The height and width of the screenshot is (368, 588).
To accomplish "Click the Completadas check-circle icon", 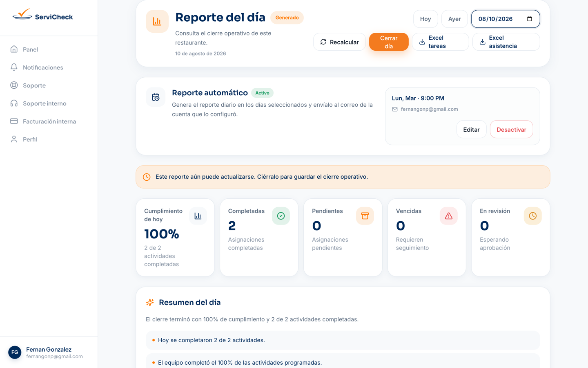I will pos(281,216).
